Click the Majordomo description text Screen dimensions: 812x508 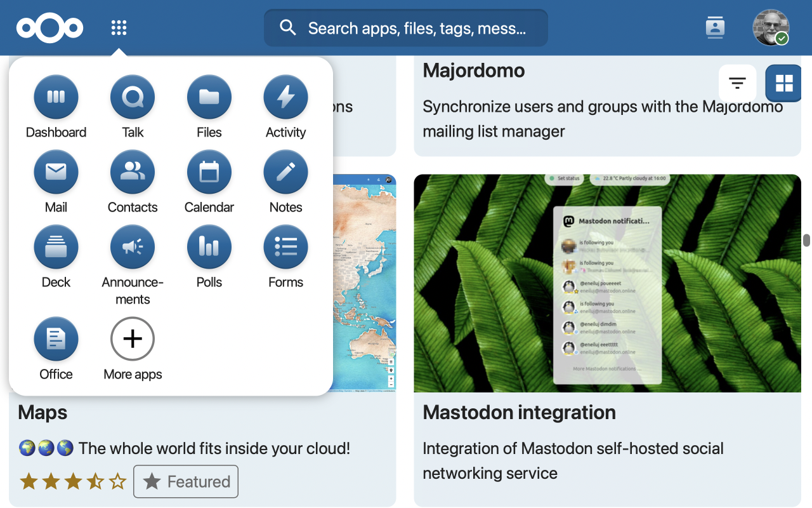(x=603, y=119)
